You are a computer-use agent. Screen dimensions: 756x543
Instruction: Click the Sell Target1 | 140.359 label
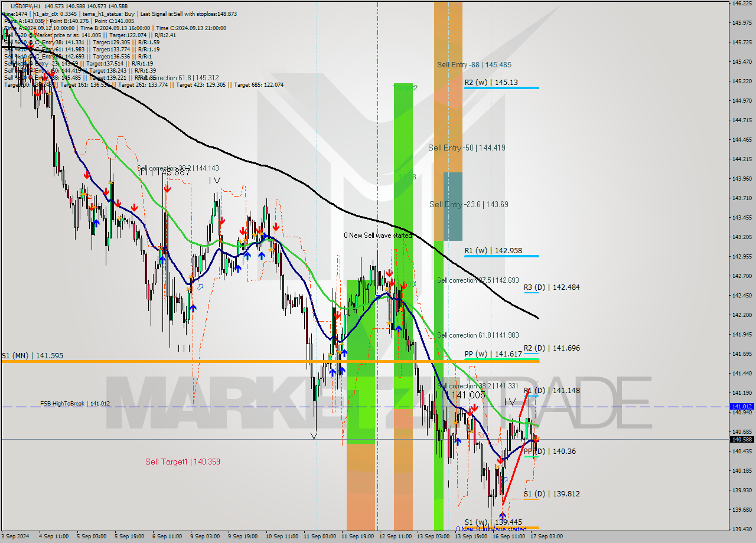pyautogui.click(x=183, y=462)
